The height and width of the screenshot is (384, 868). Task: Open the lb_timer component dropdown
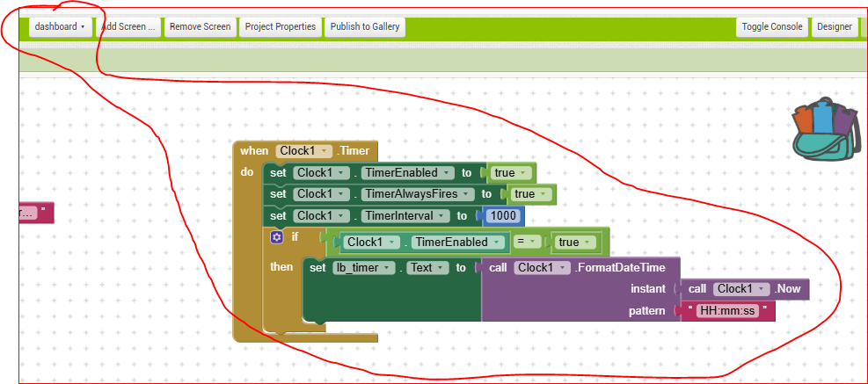click(363, 267)
